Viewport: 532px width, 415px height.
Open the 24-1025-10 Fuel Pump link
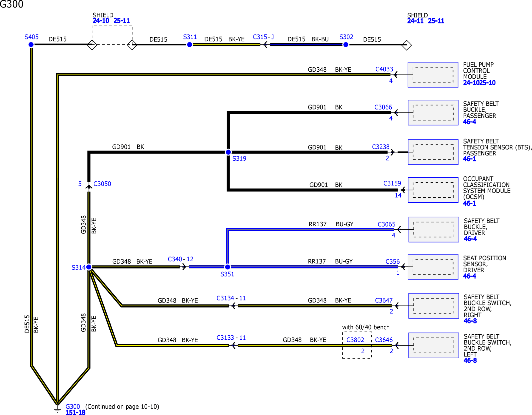479,83
